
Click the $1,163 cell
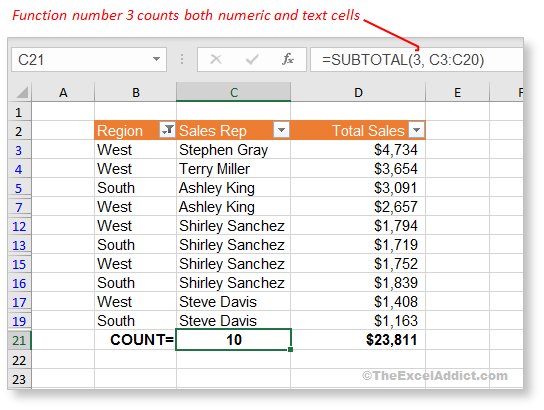click(x=358, y=321)
